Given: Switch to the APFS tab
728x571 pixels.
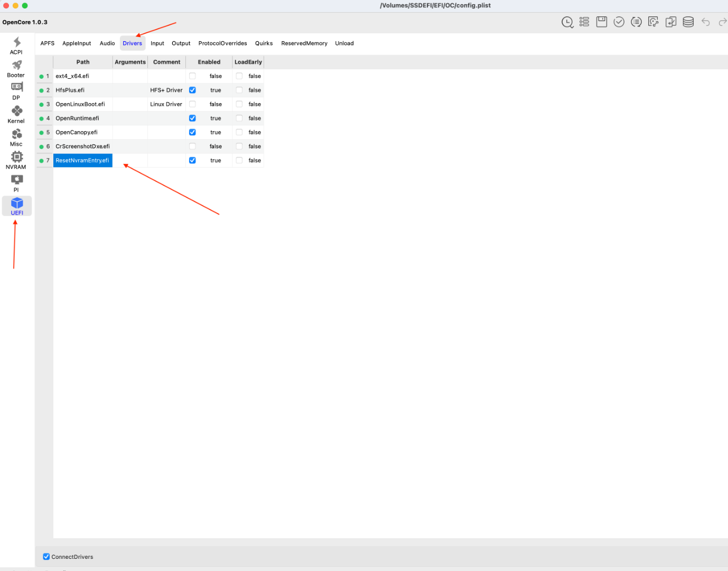Looking at the screenshot, I should coord(48,43).
